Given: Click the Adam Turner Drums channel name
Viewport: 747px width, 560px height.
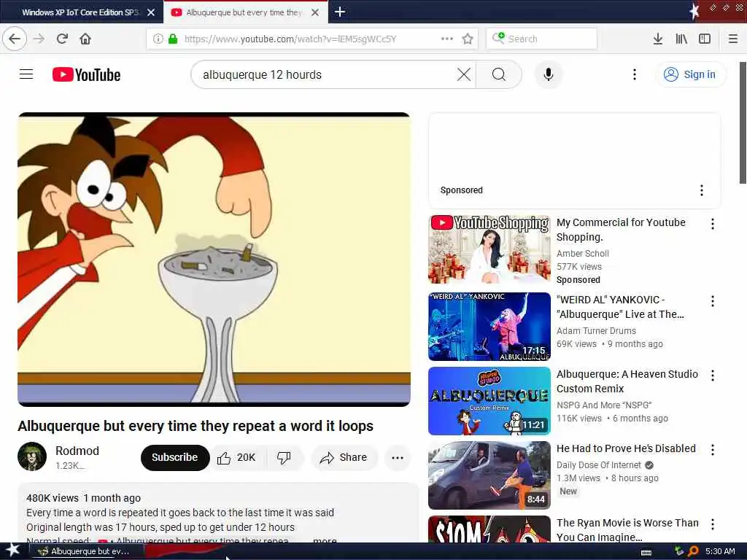Looking at the screenshot, I should pyautogui.click(x=596, y=331).
